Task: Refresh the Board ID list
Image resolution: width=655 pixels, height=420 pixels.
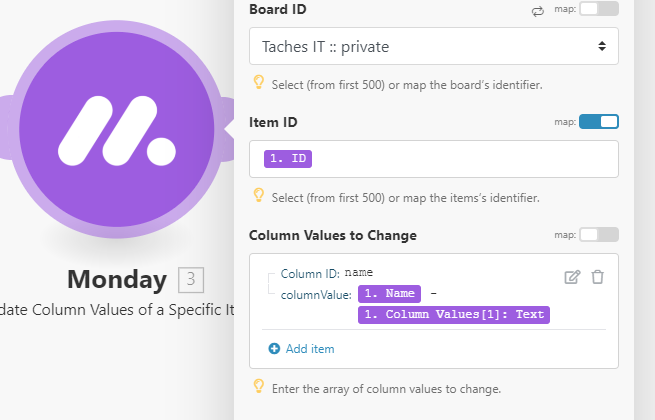Action: pos(538,11)
